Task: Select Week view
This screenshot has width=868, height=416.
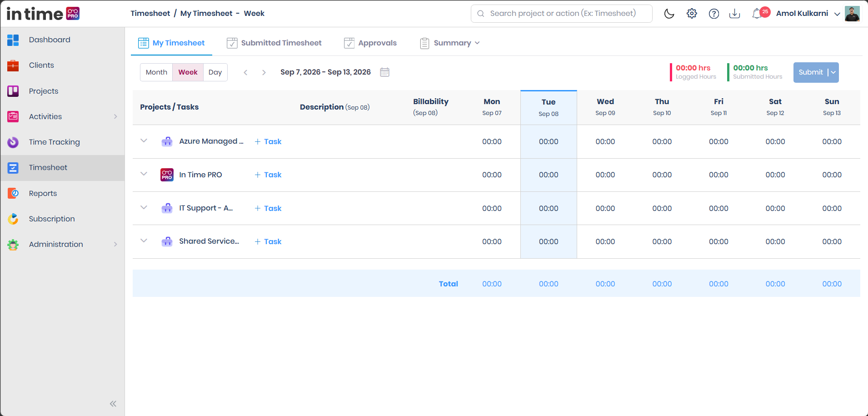Action: [x=188, y=72]
